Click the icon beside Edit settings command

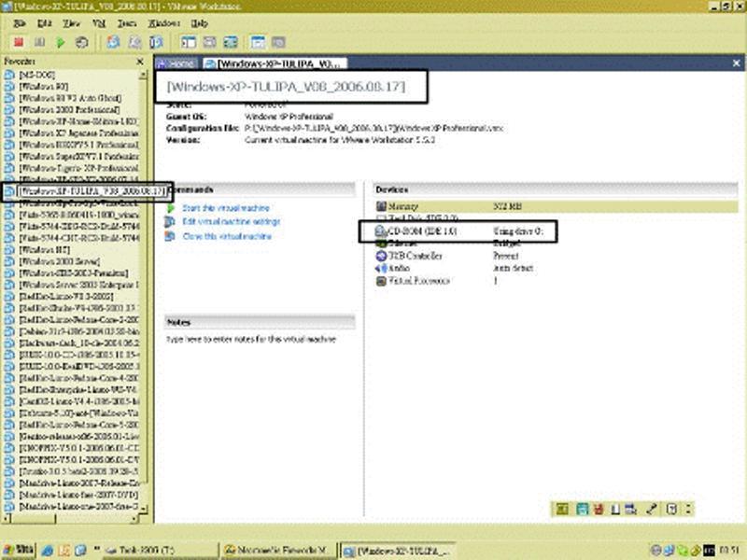coord(170,221)
